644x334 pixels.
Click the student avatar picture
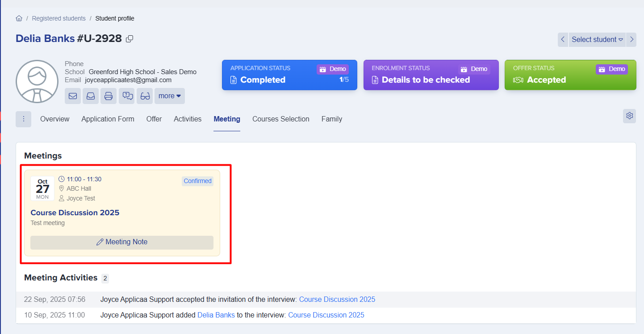tap(37, 81)
